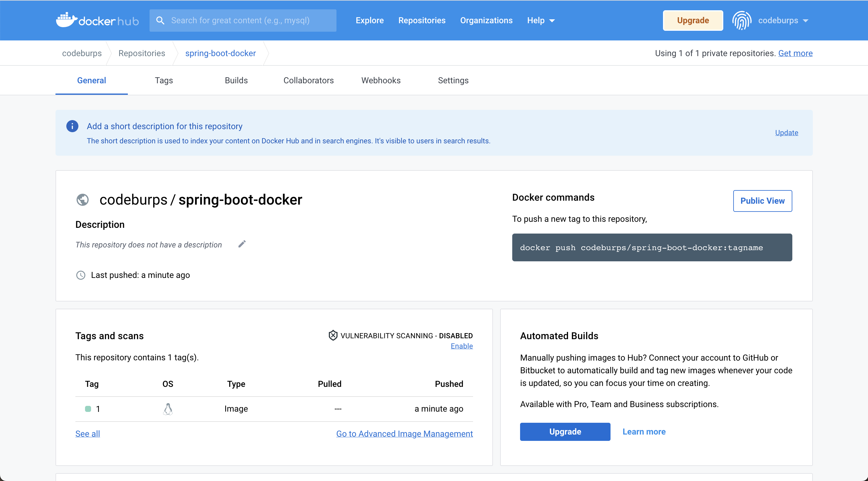The height and width of the screenshot is (481, 868).
Task: Open Repositories in the top navigation
Action: tap(422, 21)
